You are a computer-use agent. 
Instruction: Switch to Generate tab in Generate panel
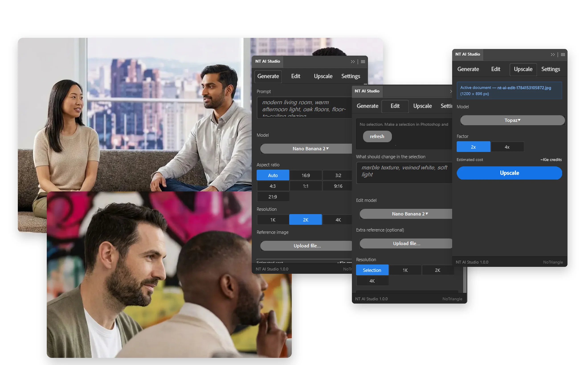(x=268, y=76)
